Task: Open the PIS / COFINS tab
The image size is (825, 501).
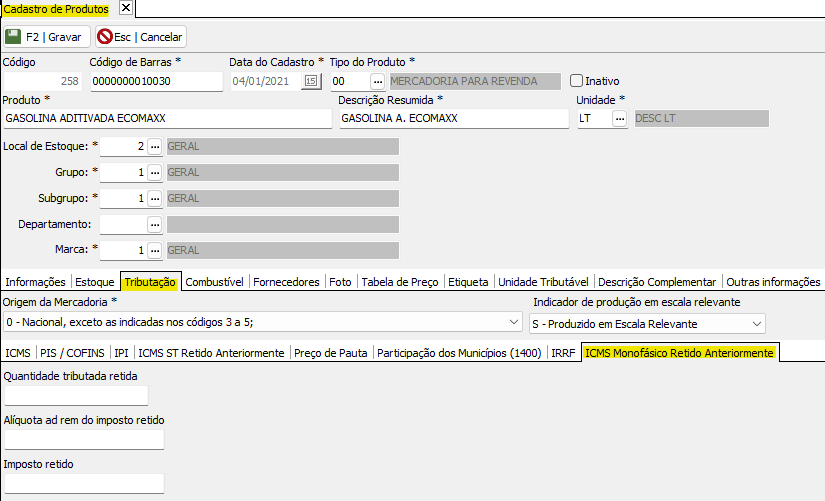Action: point(74,353)
